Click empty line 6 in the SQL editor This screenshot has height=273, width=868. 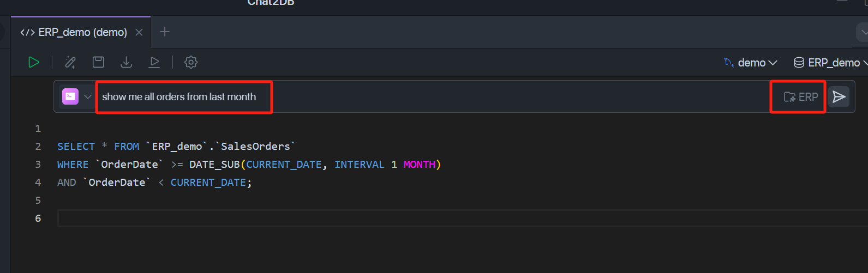(463, 218)
